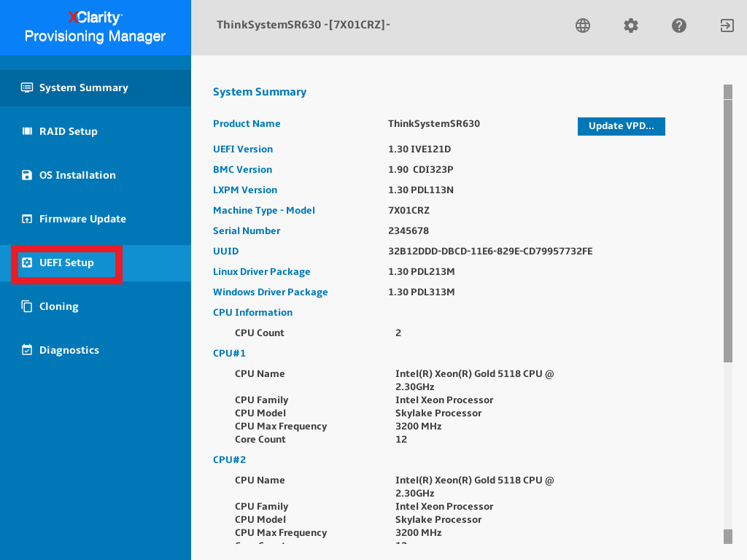Click the CPU#1 section heading

(229, 354)
